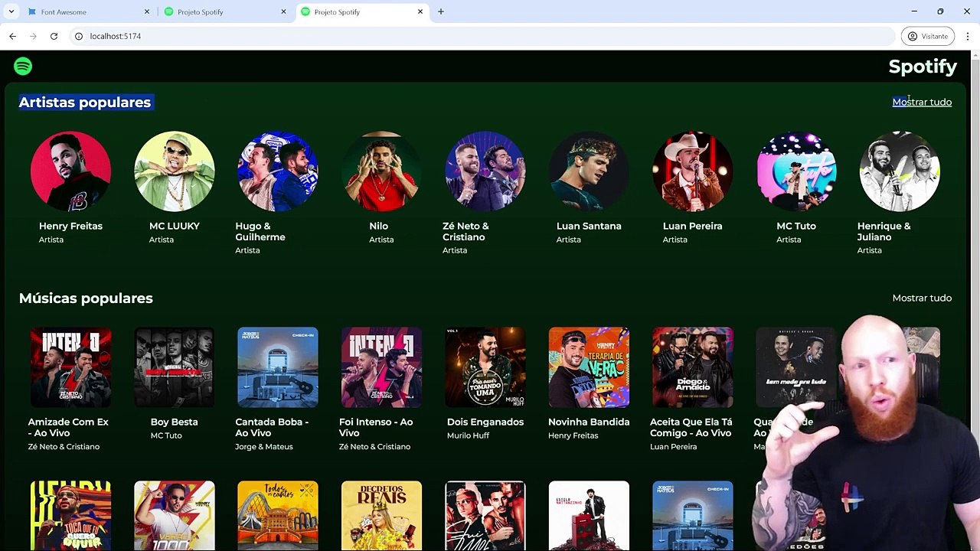Reload the localhost page

pos(54,36)
